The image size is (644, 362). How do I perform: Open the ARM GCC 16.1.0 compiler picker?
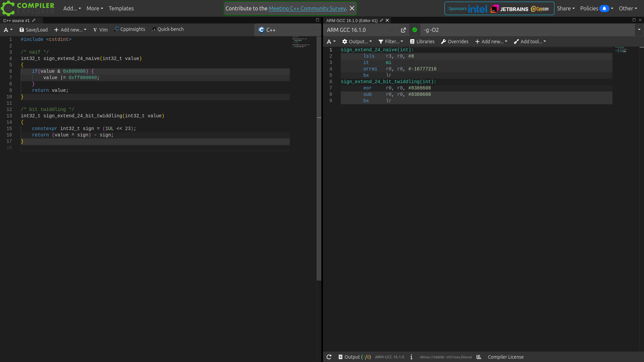tap(360, 30)
